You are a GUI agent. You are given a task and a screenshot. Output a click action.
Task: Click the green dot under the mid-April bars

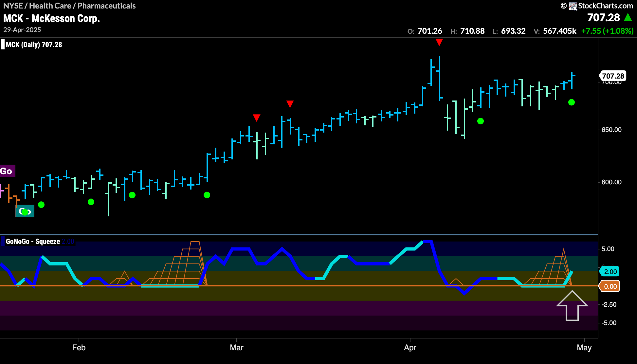click(481, 121)
